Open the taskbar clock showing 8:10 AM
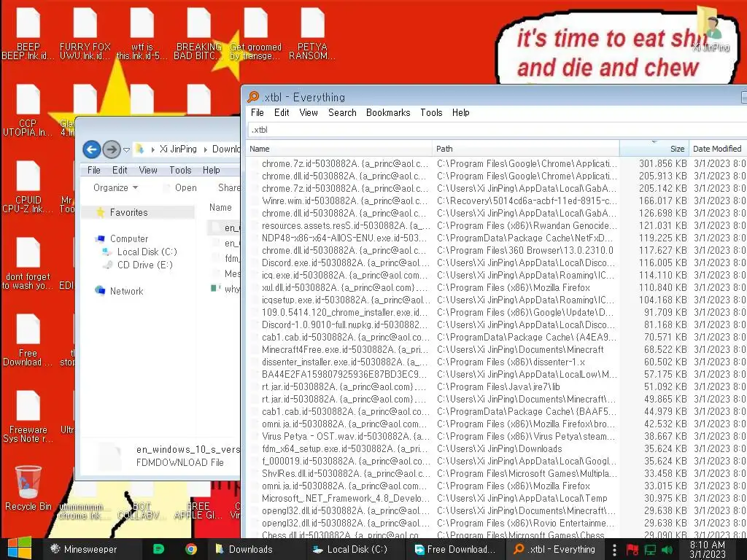 click(x=708, y=549)
